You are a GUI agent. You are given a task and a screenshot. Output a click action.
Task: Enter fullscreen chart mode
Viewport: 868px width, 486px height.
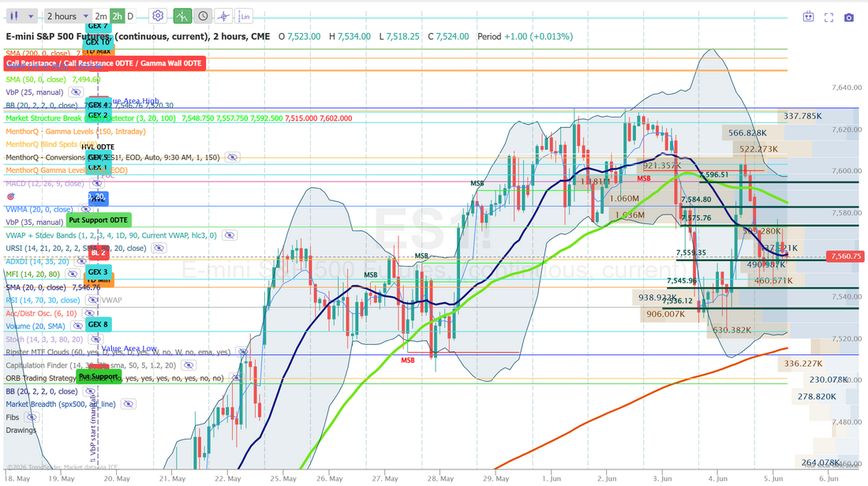829,17
